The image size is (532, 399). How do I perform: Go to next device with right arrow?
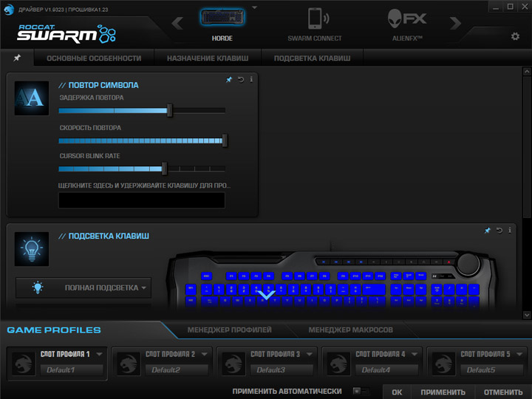click(x=455, y=24)
